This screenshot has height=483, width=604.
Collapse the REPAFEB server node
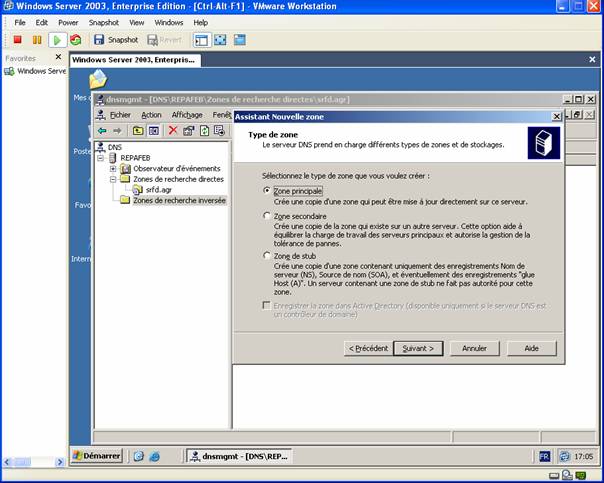(101, 158)
